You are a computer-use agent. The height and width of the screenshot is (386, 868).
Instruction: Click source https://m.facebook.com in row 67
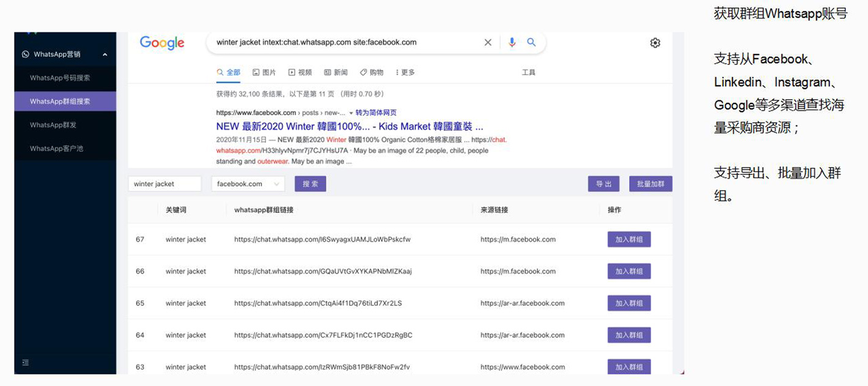[518, 239]
